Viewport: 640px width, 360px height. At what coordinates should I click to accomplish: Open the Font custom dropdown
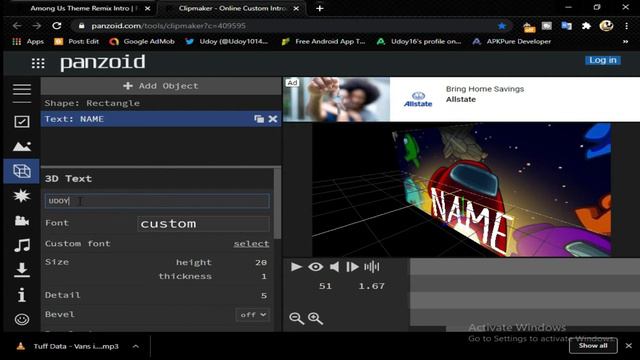(x=203, y=224)
